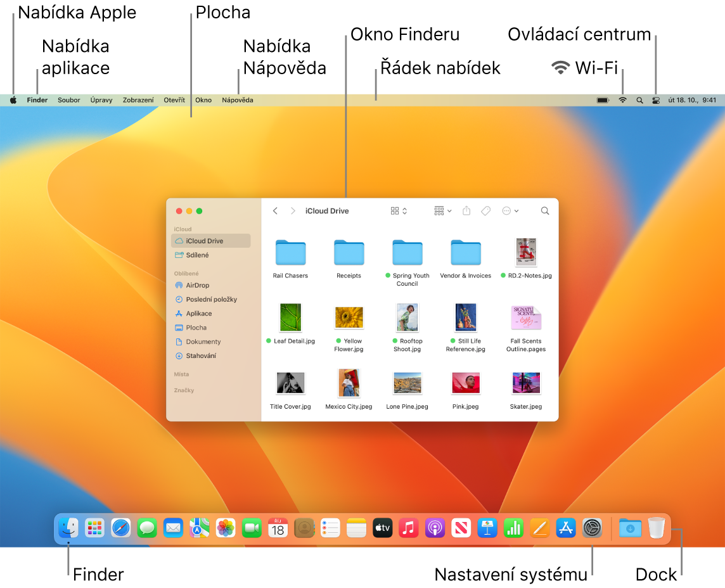Open the Nápověda menu in the menu bar
This screenshot has height=588, width=725.
click(x=238, y=99)
